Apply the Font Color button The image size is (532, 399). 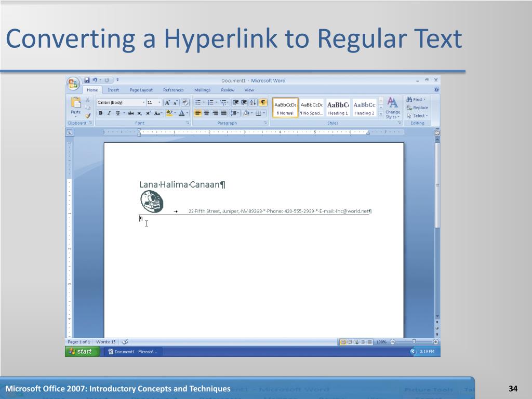click(182, 113)
